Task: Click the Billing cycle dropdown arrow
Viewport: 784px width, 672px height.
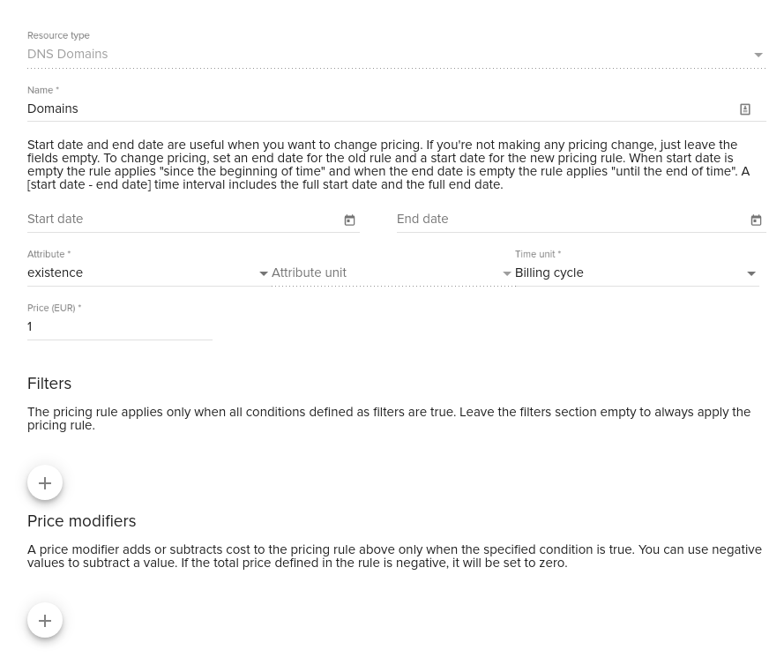Action: pos(751,273)
